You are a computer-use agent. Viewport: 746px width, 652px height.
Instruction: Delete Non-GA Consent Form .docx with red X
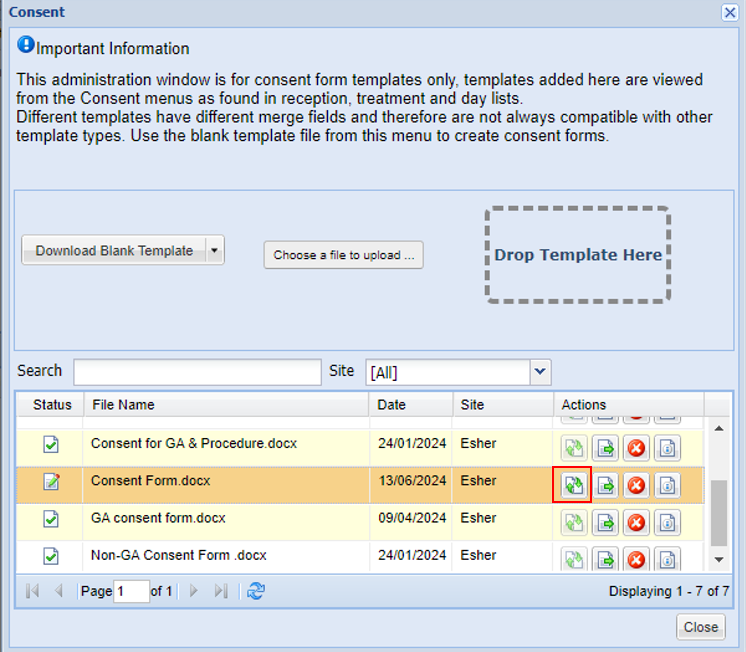tap(636, 559)
